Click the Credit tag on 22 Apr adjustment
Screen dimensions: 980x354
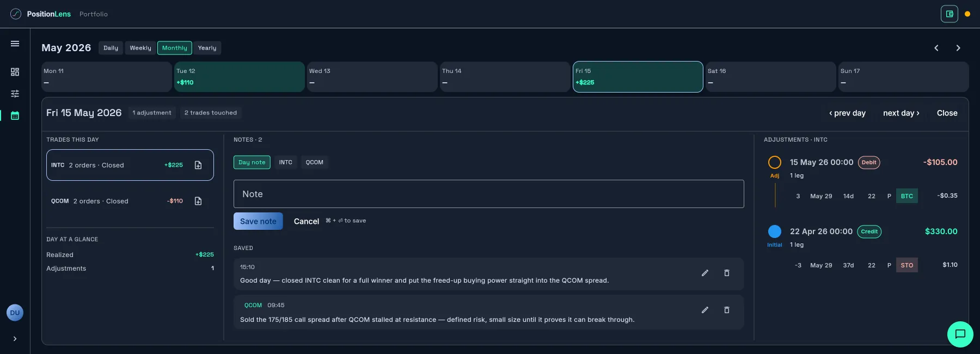(x=869, y=231)
